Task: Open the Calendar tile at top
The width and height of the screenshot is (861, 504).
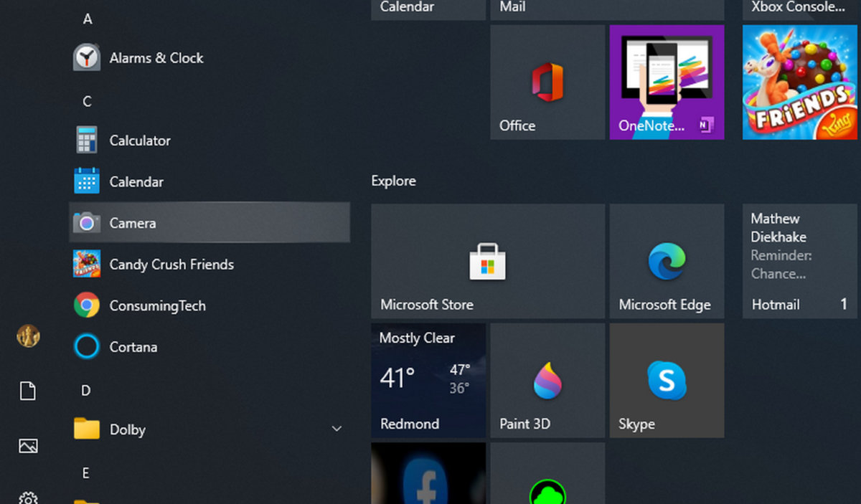Action: tap(428, 9)
